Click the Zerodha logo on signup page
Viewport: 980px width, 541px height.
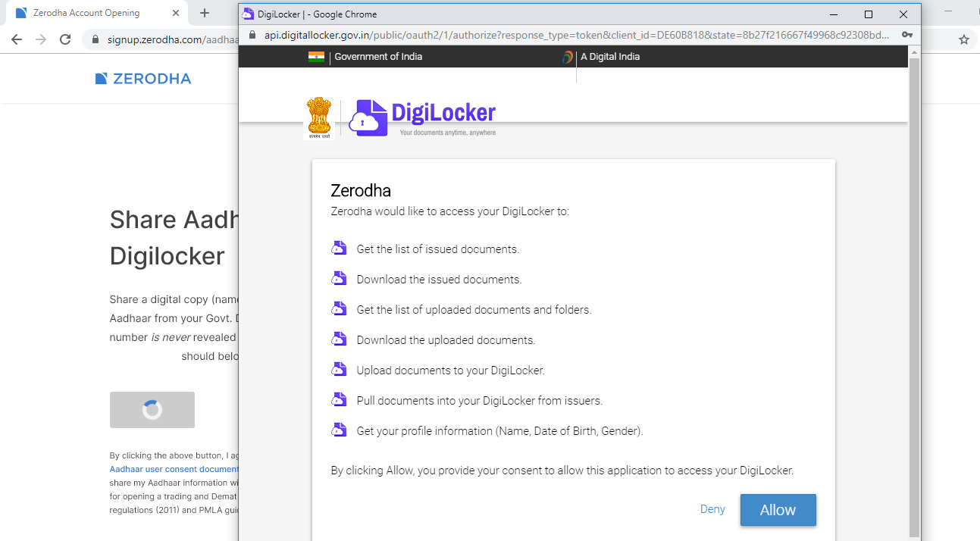(143, 79)
